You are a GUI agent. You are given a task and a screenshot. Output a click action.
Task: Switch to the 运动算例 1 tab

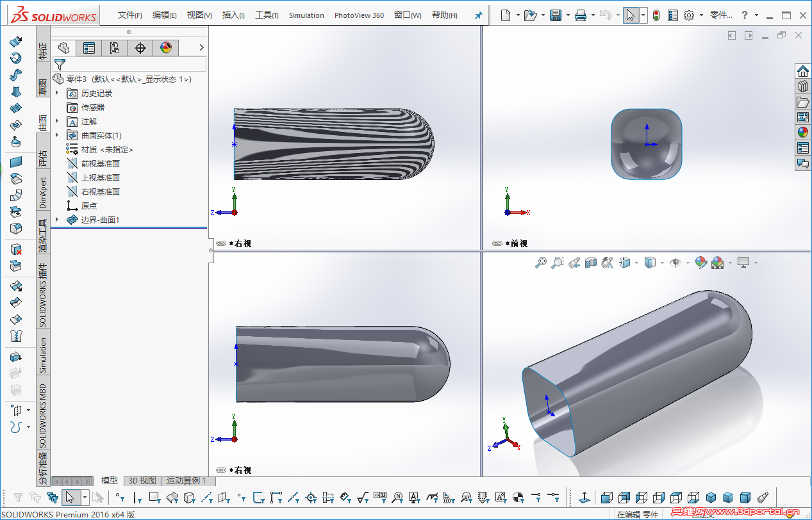[186, 480]
